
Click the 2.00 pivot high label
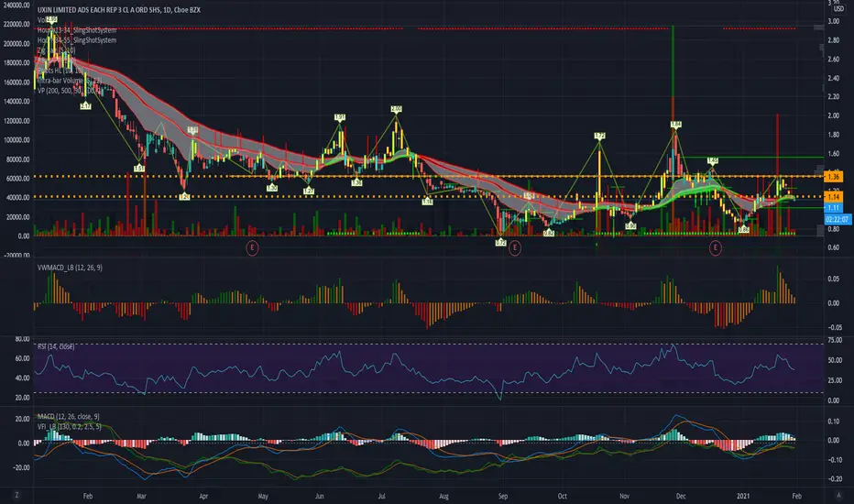(x=397, y=109)
